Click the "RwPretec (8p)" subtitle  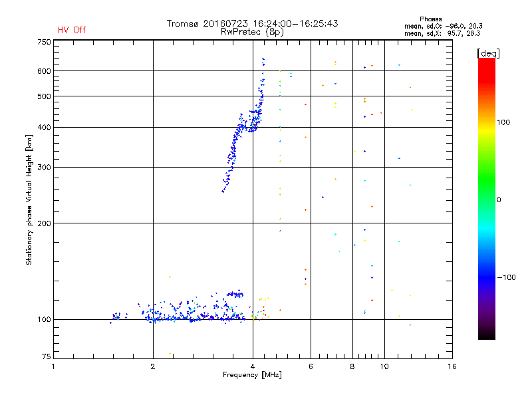pos(252,32)
